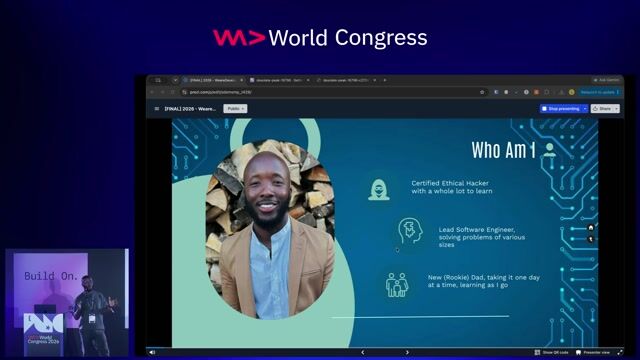
Task: Click the Ask Gemini button
Action: [x=607, y=80]
